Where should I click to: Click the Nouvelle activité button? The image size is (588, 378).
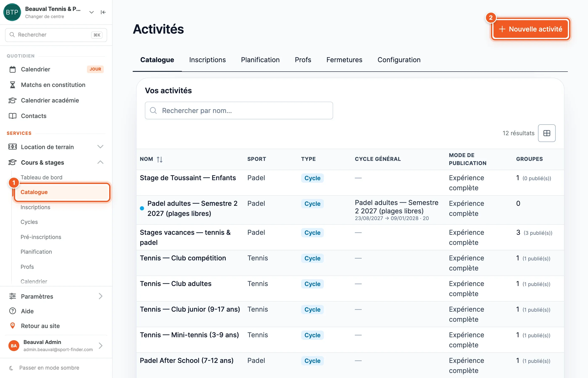[531, 29]
